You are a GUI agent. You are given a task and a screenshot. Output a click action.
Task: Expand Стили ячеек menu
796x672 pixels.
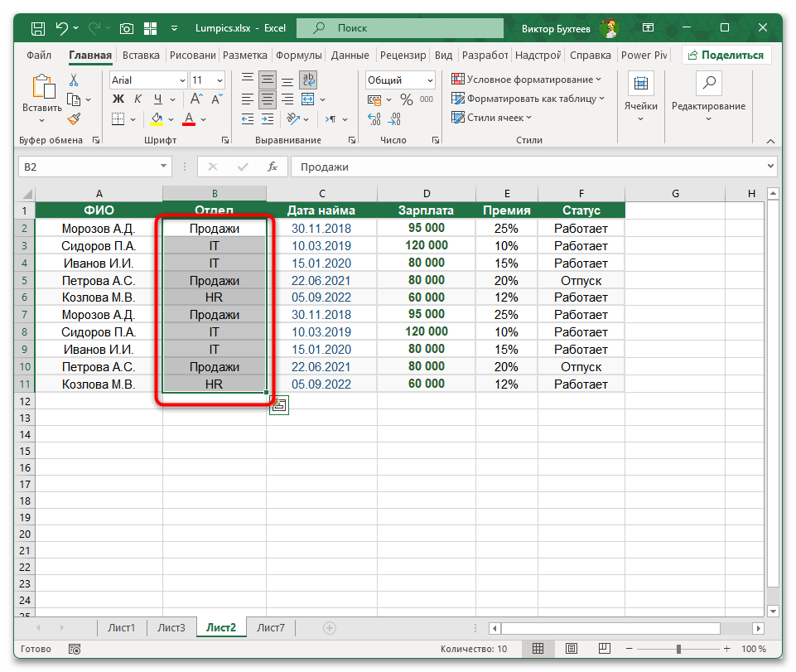point(491,118)
